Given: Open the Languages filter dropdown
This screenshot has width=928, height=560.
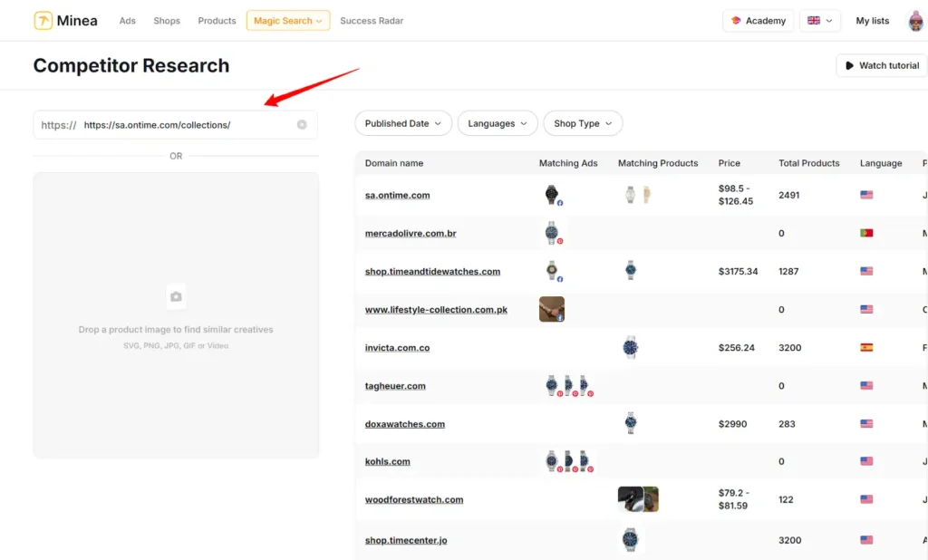Looking at the screenshot, I should tap(498, 123).
